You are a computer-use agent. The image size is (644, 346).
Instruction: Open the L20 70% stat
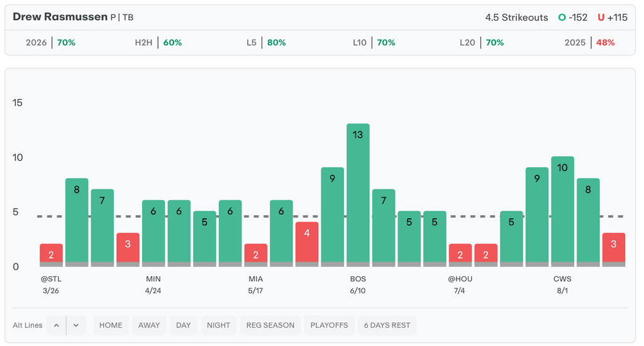point(481,42)
